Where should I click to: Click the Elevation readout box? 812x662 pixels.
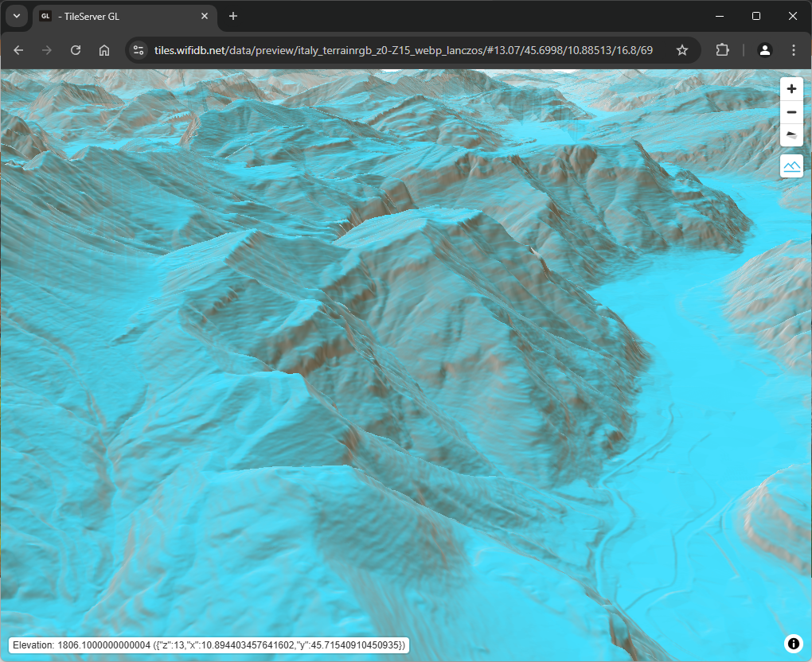(209, 644)
